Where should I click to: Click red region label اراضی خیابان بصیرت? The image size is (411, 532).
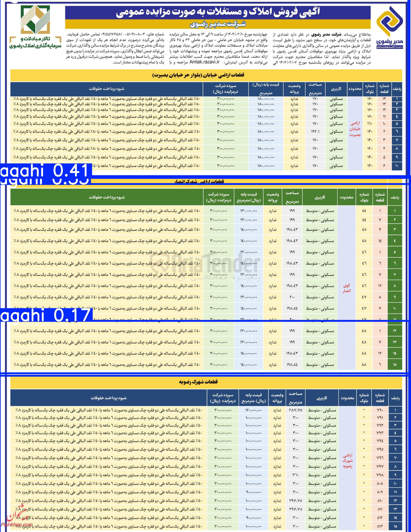click(355, 129)
